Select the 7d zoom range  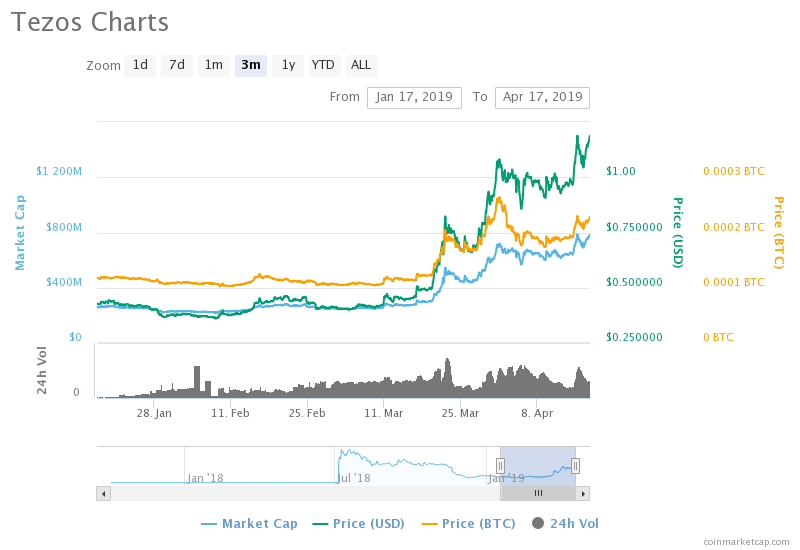(177, 65)
